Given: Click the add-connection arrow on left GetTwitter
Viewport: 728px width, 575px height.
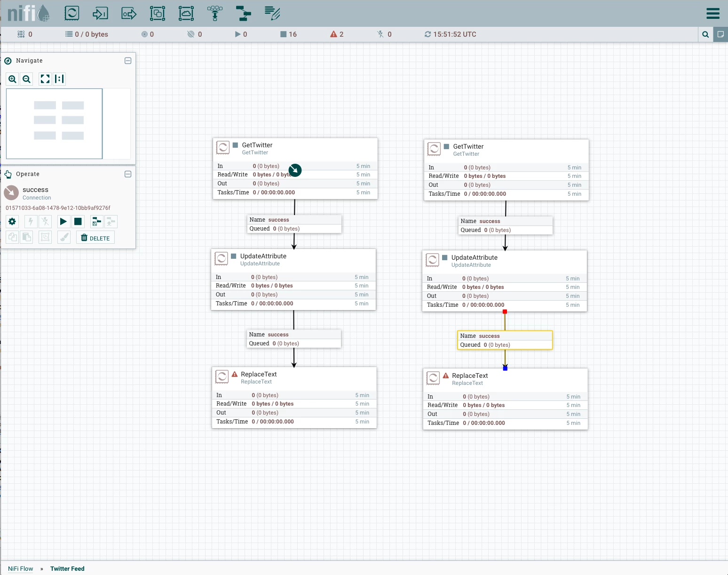Looking at the screenshot, I should click(295, 170).
